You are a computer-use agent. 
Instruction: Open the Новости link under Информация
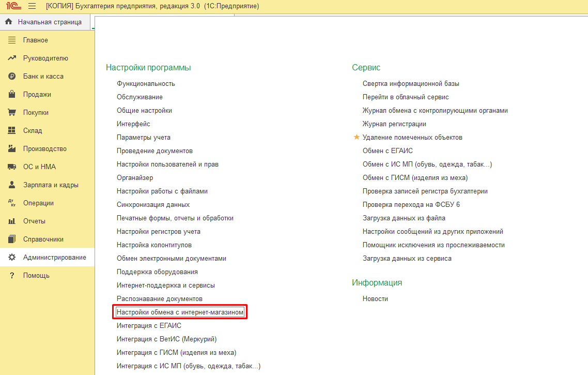(375, 299)
